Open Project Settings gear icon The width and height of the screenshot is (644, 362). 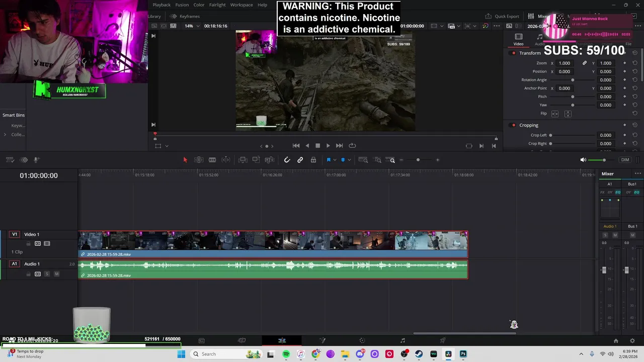pos(633,340)
